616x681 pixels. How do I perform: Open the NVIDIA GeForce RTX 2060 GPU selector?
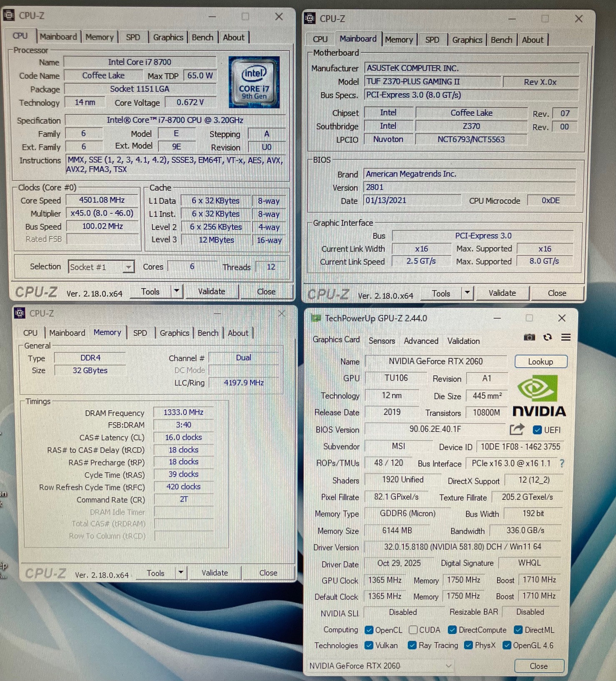(x=380, y=666)
